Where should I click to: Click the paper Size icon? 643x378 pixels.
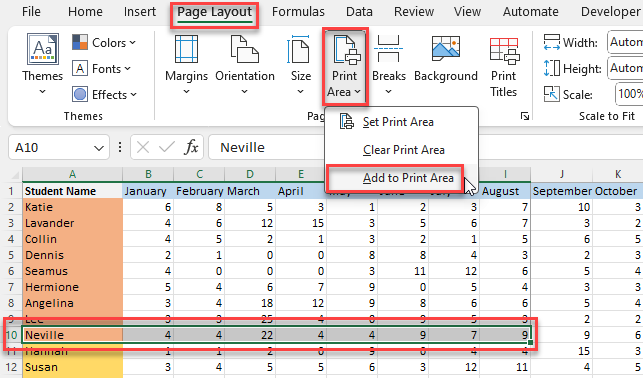tap(299, 49)
